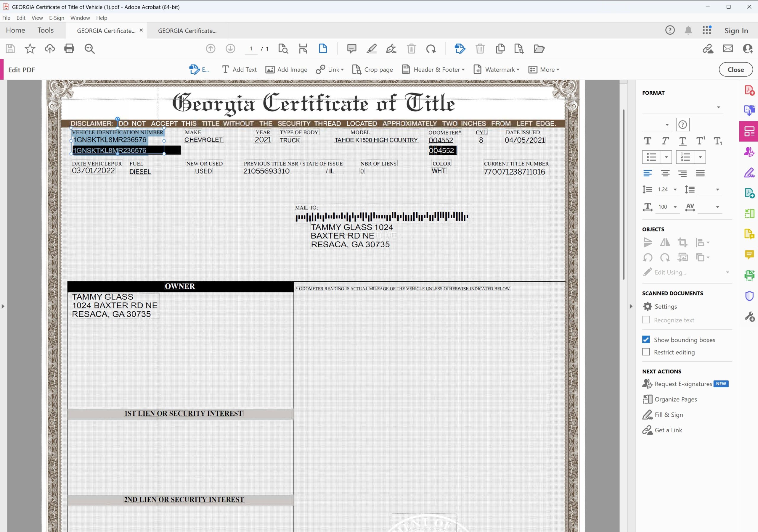Open the numbered list style dropdown
Screen dimensions: 758x532
700,157
